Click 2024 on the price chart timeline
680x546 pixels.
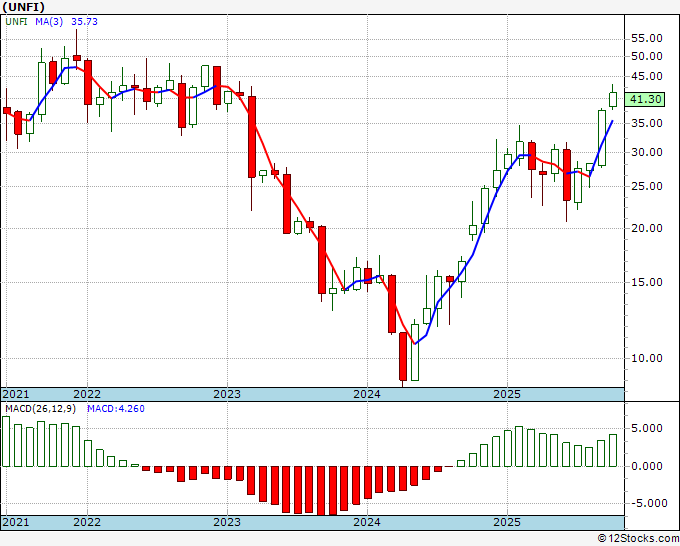[367, 394]
